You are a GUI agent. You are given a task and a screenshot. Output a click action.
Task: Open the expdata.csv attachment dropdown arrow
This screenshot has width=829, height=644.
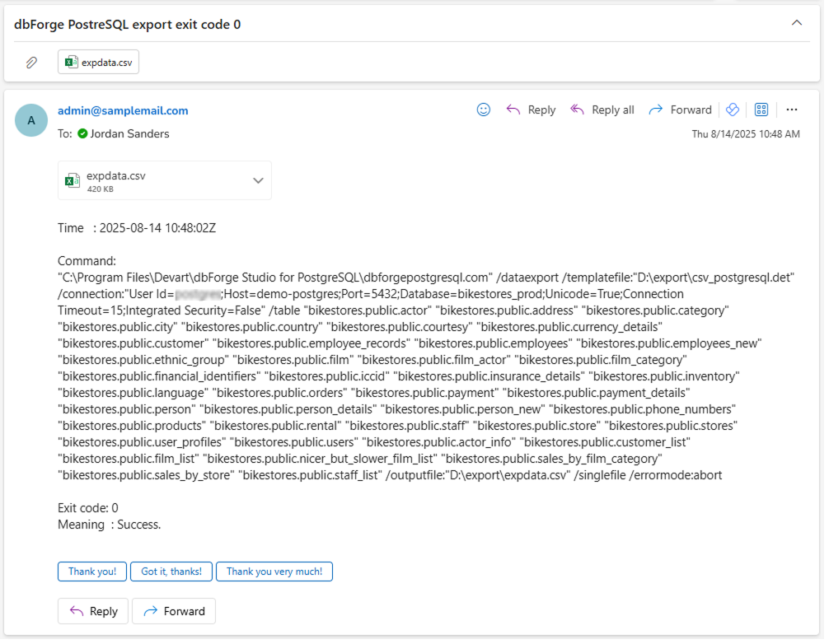click(x=258, y=180)
